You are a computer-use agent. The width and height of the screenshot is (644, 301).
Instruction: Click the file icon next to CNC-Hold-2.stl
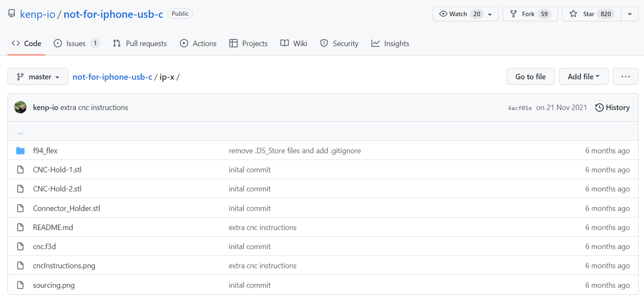tap(20, 189)
